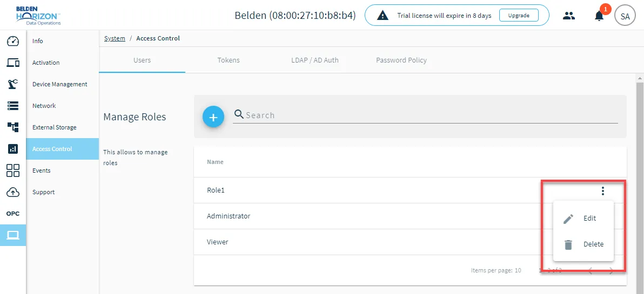Open Info in the system menu
This screenshot has height=294, width=644.
(x=63, y=41)
